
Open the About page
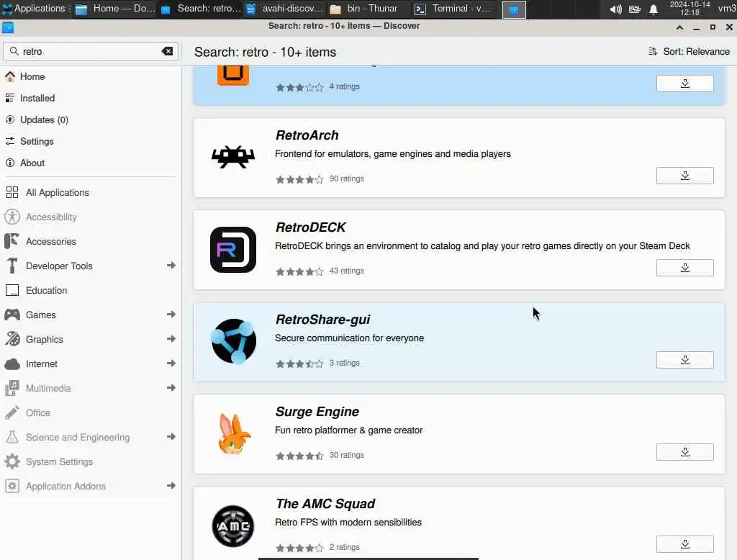click(90, 163)
